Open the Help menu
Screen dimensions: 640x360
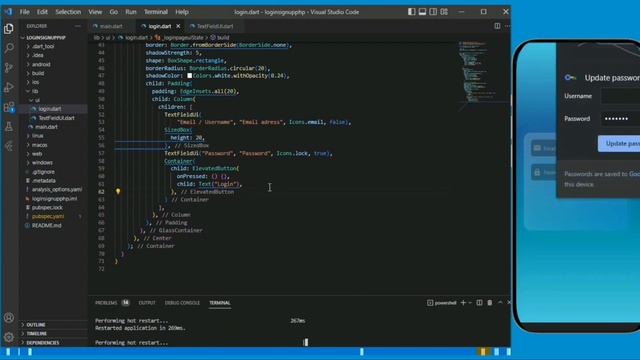pyautogui.click(x=182, y=12)
